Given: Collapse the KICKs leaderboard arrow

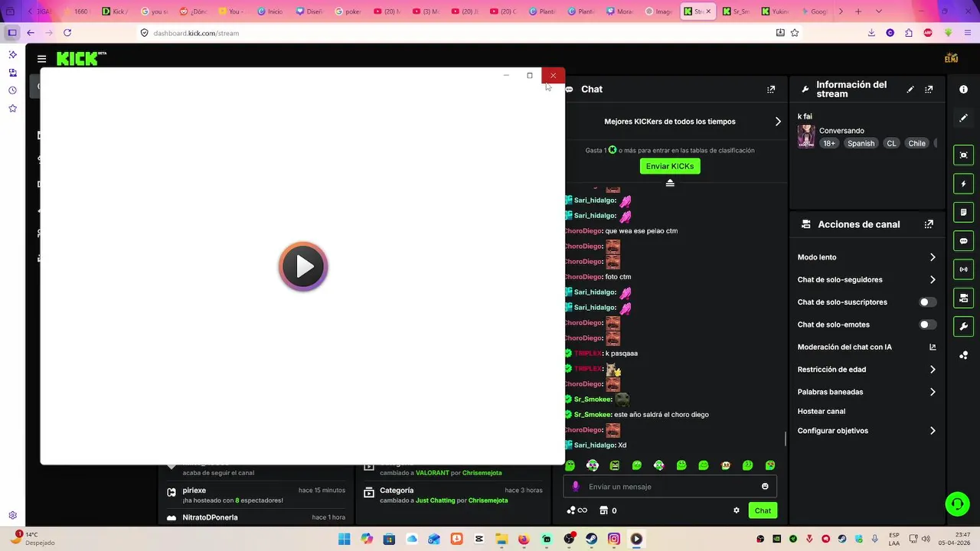Looking at the screenshot, I should click(670, 183).
